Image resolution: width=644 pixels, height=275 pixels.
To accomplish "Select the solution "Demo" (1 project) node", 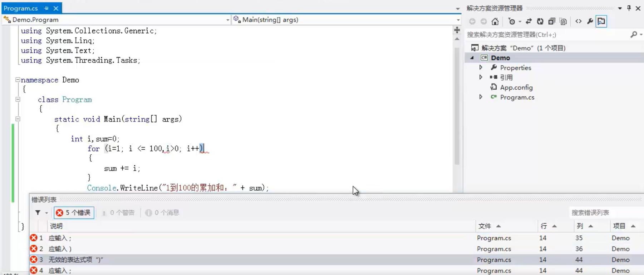I will coord(523,48).
